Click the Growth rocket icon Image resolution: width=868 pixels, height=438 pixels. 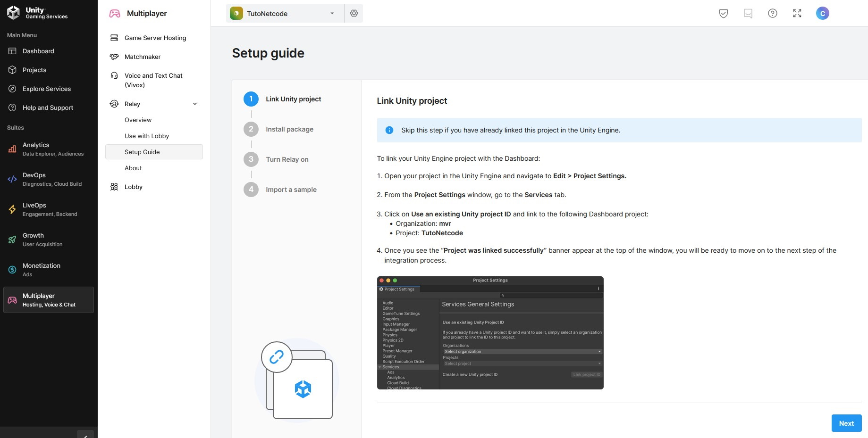(12, 240)
